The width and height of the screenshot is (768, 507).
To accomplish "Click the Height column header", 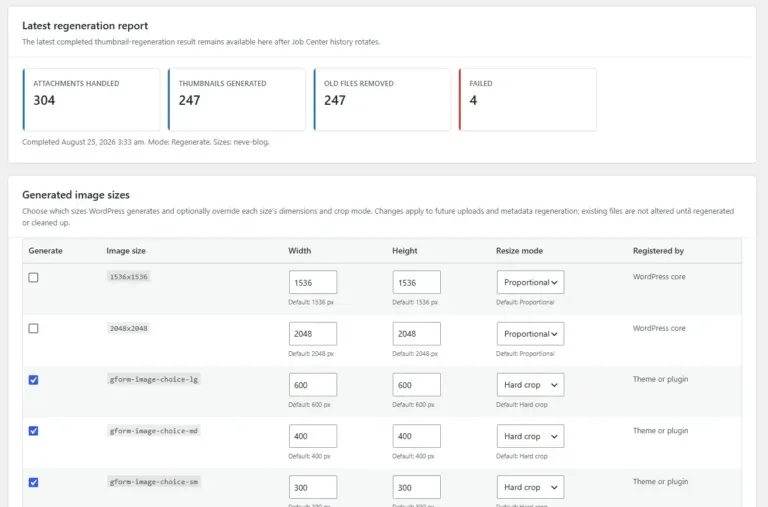I will pos(405,250).
